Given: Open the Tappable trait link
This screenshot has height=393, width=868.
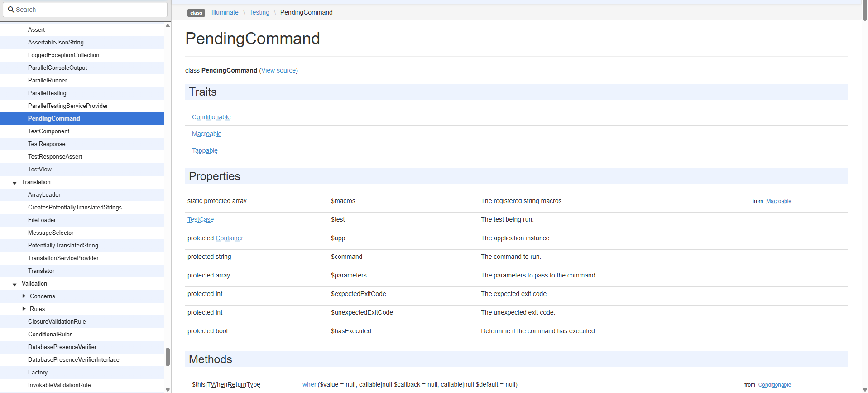Looking at the screenshot, I should click(x=205, y=150).
